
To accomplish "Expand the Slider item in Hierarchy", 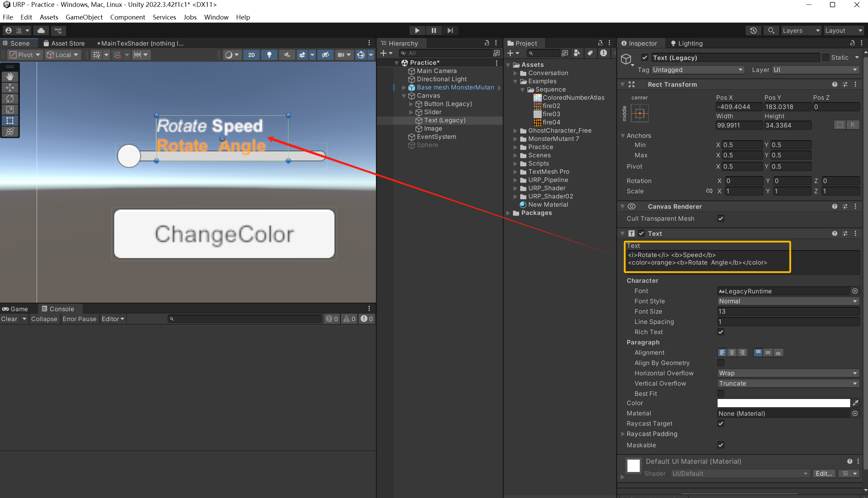I will click(411, 112).
